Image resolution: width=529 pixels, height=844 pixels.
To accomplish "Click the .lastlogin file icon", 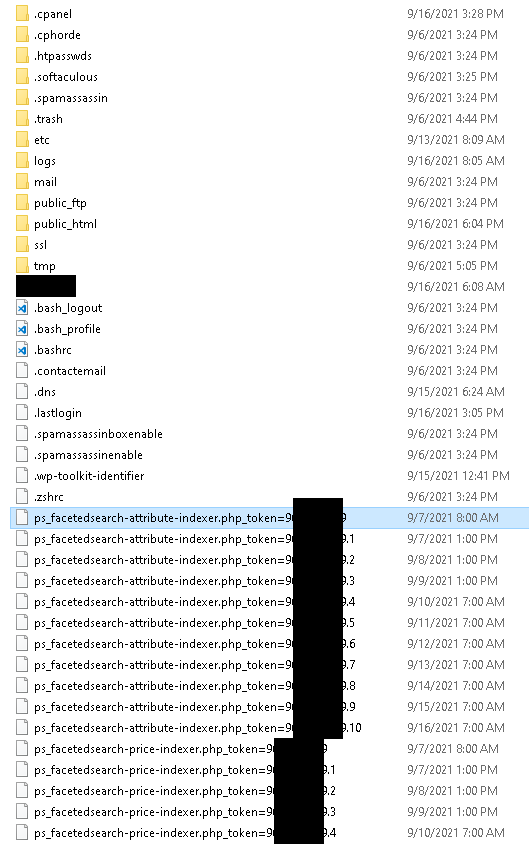I will 22,413.
